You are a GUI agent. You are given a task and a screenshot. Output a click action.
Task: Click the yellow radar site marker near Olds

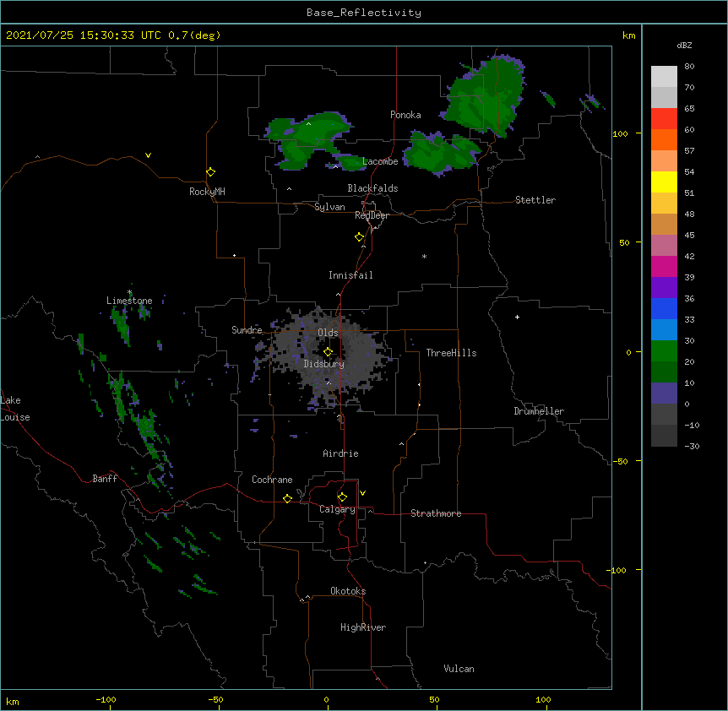point(328,352)
